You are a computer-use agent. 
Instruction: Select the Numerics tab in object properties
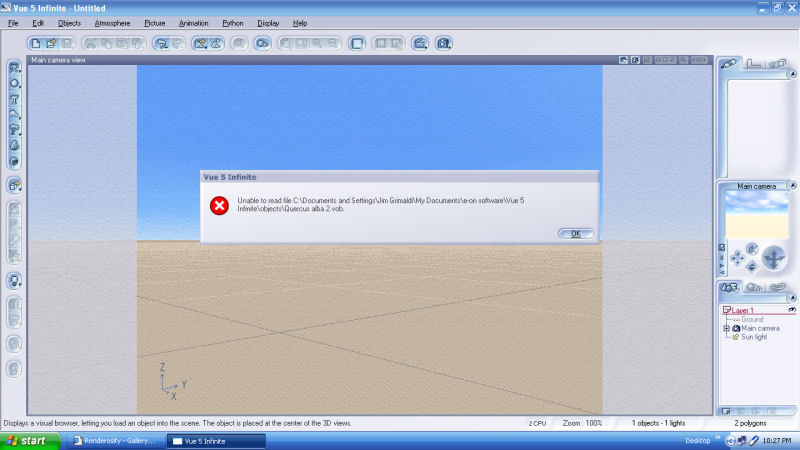754,64
